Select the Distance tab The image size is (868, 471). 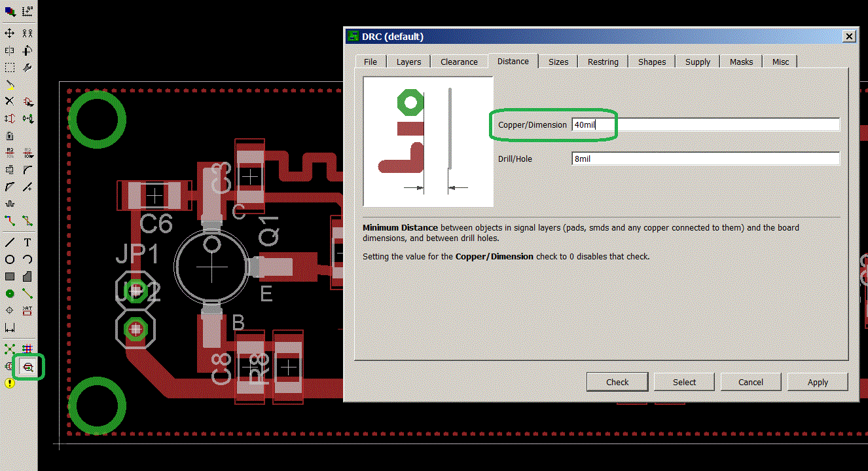[x=513, y=61]
